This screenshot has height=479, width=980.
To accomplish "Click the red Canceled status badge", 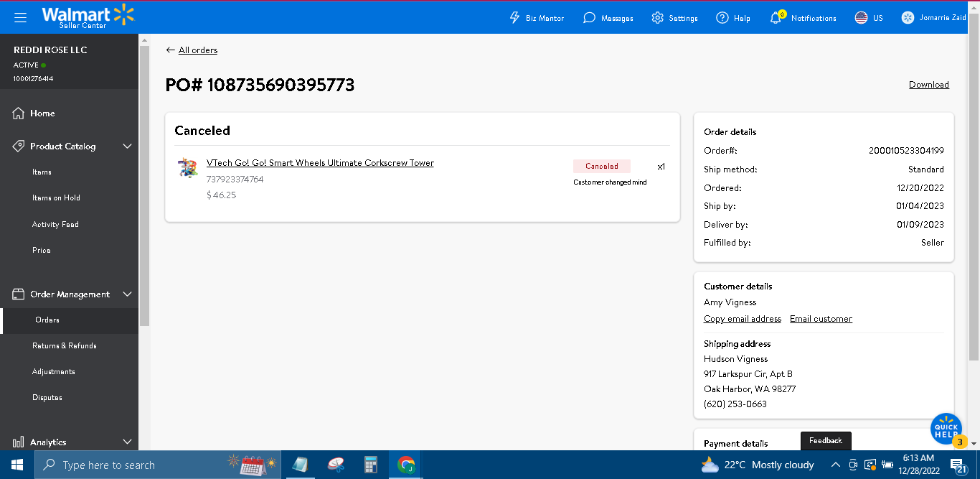I will tap(602, 166).
